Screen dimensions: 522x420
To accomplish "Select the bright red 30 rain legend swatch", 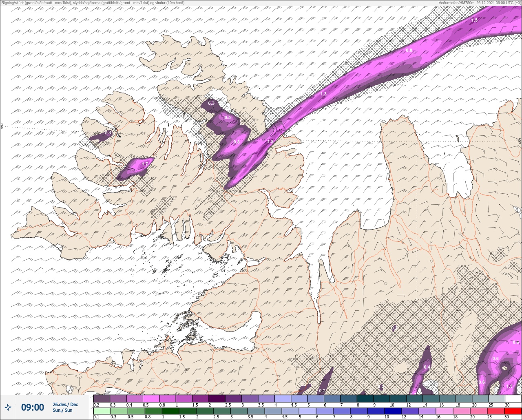I will click(513, 411).
